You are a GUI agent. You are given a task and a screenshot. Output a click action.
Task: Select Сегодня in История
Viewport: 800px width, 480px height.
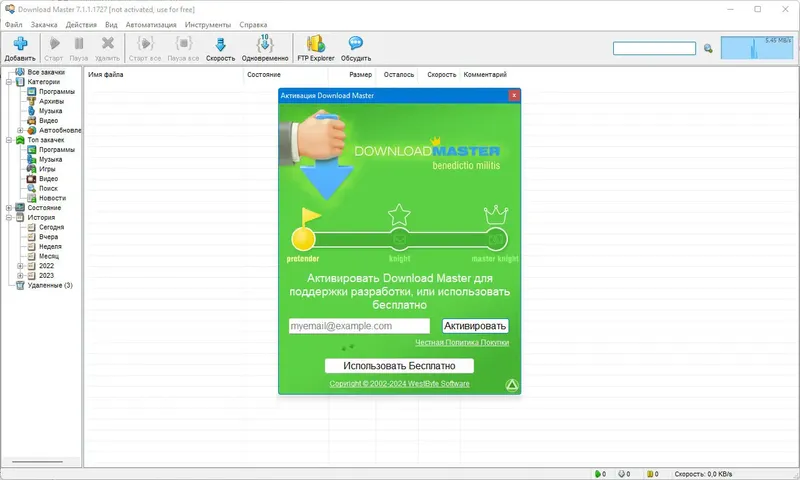pyautogui.click(x=51, y=227)
